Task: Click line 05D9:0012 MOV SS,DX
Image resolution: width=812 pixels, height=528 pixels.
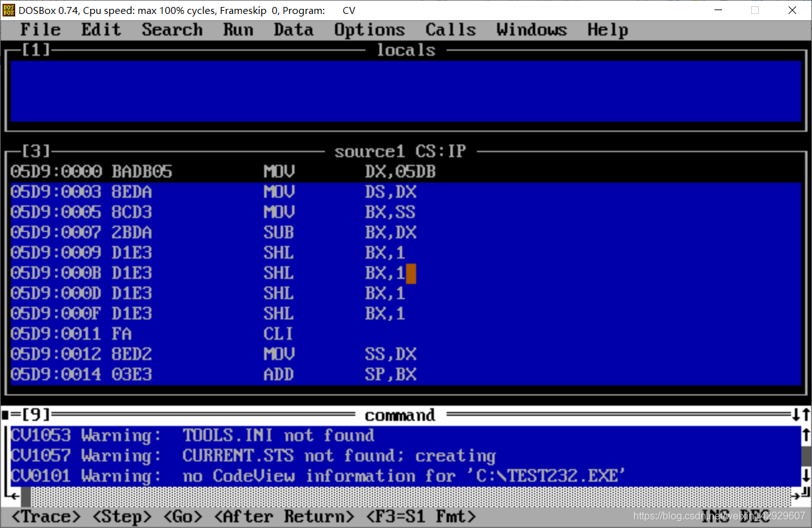Action: point(405,354)
